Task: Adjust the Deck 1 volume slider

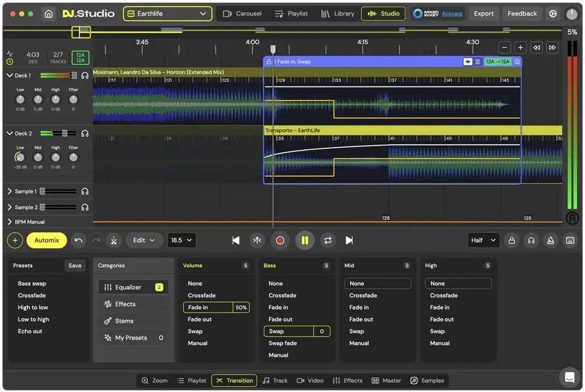Action: coord(74,75)
